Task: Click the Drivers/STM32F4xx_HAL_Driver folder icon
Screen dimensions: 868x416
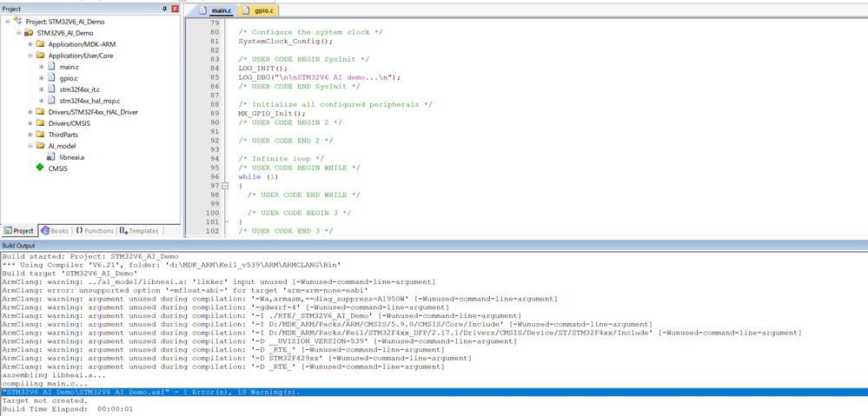Action: (x=40, y=112)
